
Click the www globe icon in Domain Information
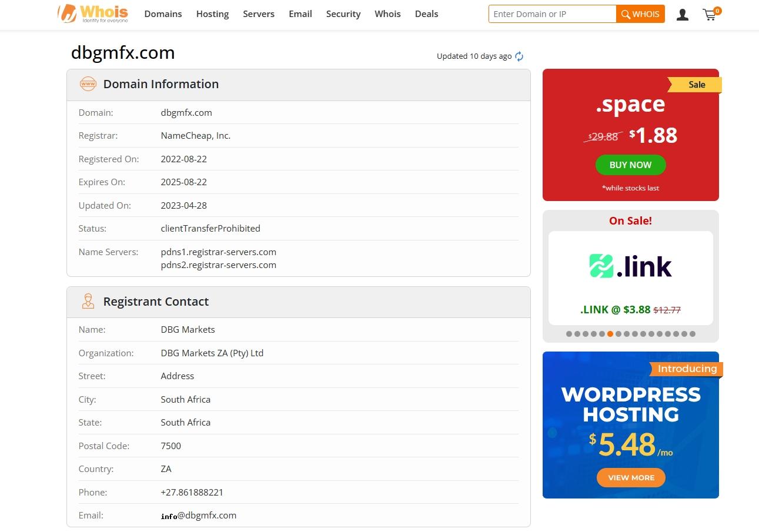[88, 84]
